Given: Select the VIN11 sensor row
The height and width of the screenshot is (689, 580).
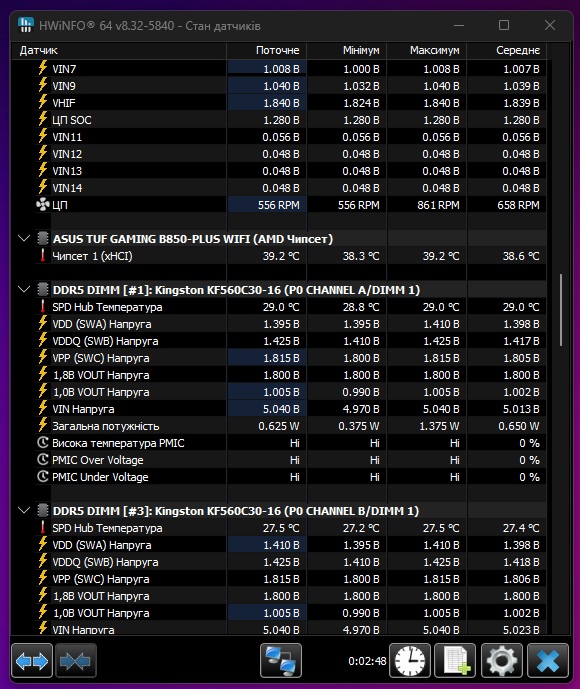Looking at the screenshot, I should coord(290,137).
